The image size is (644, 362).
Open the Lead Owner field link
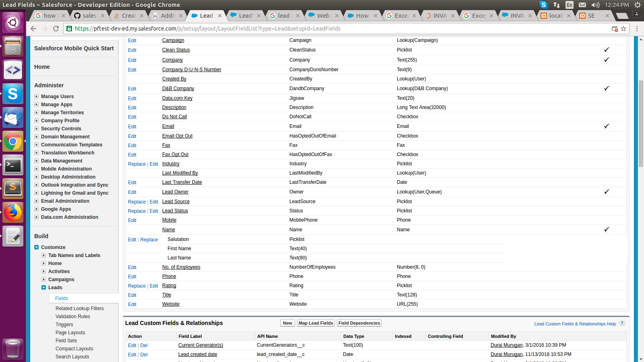pos(175,192)
